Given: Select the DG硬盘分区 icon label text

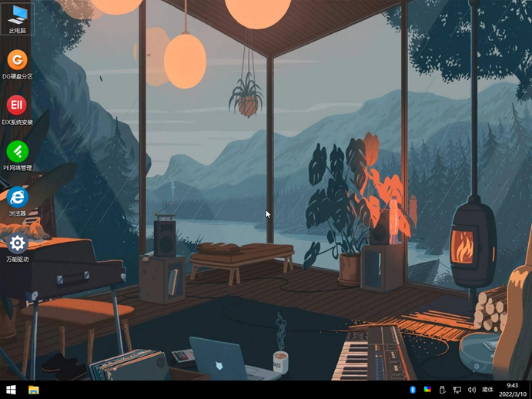Looking at the screenshot, I should pyautogui.click(x=17, y=77).
